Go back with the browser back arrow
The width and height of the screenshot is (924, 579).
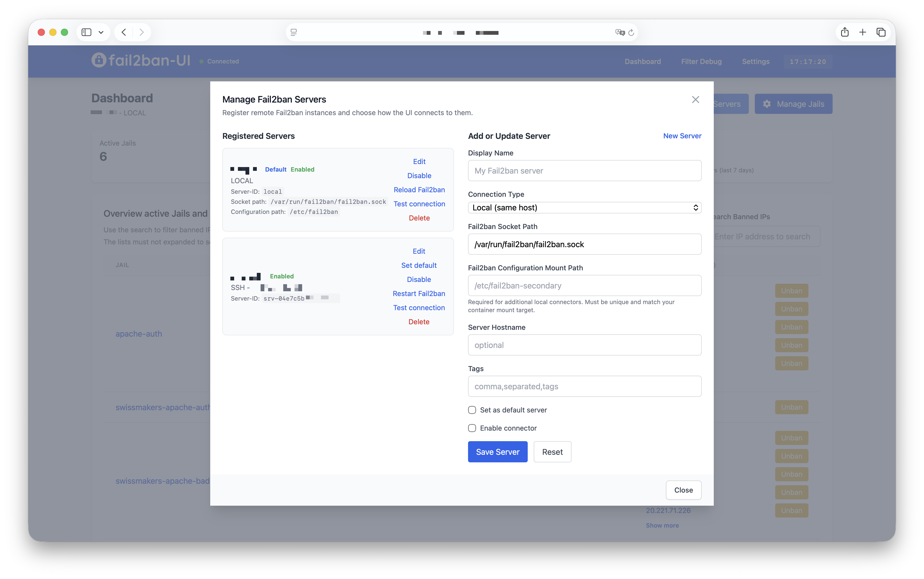pos(124,32)
